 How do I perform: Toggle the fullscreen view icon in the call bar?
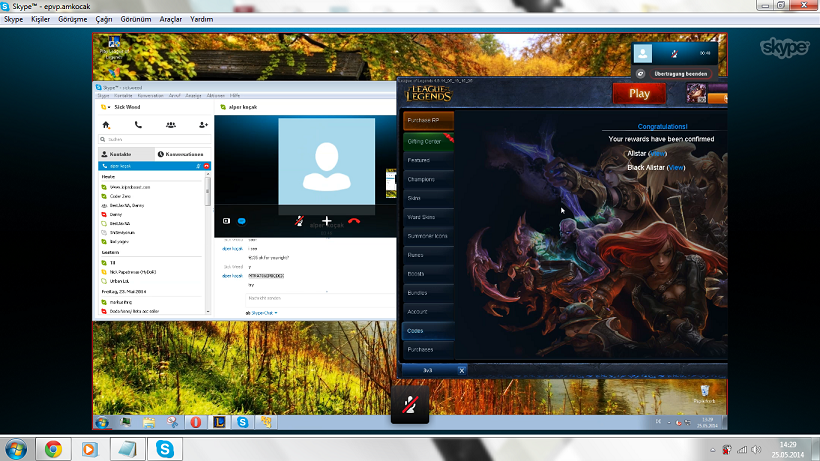coord(226,221)
